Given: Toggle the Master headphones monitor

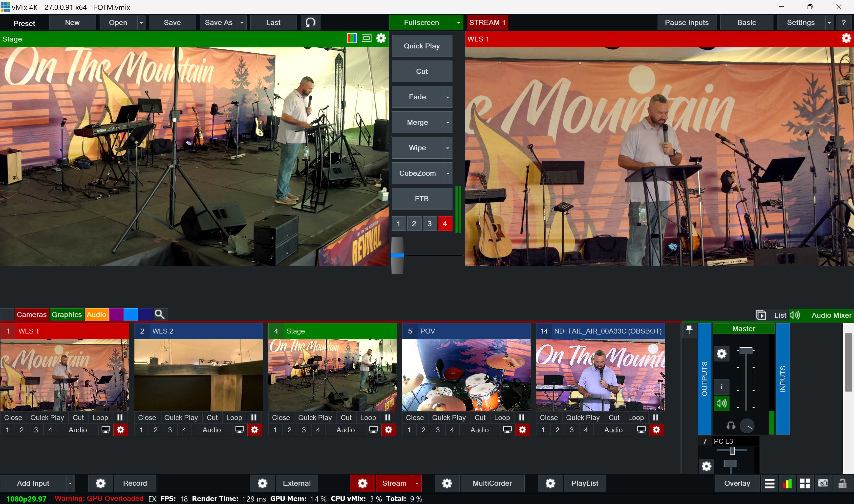Looking at the screenshot, I should pyautogui.click(x=731, y=425).
